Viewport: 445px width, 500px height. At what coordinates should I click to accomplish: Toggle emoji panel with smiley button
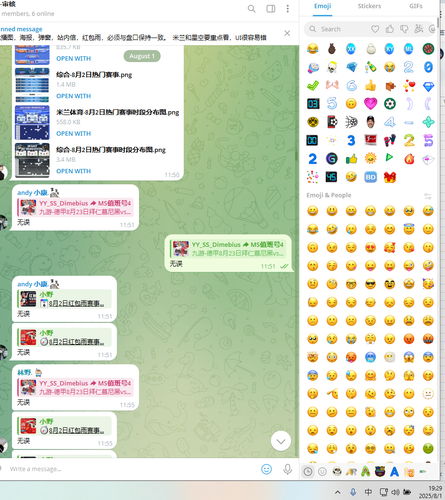click(266, 469)
